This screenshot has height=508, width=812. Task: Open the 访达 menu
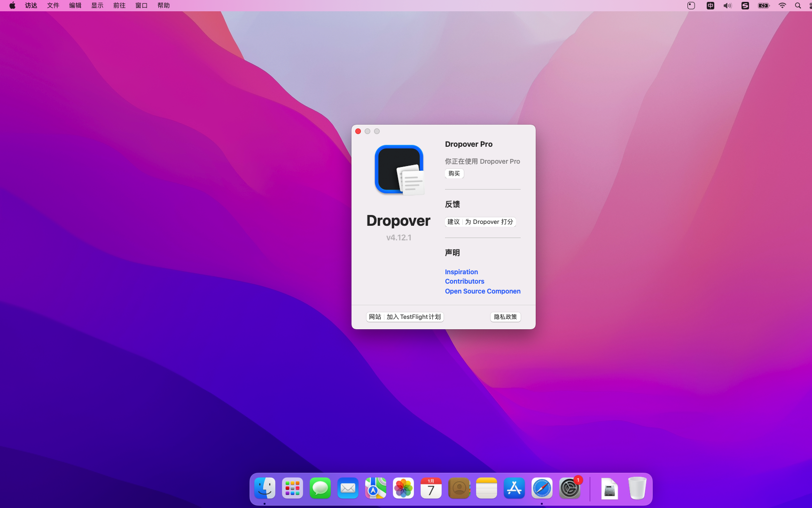coord(31,6)
